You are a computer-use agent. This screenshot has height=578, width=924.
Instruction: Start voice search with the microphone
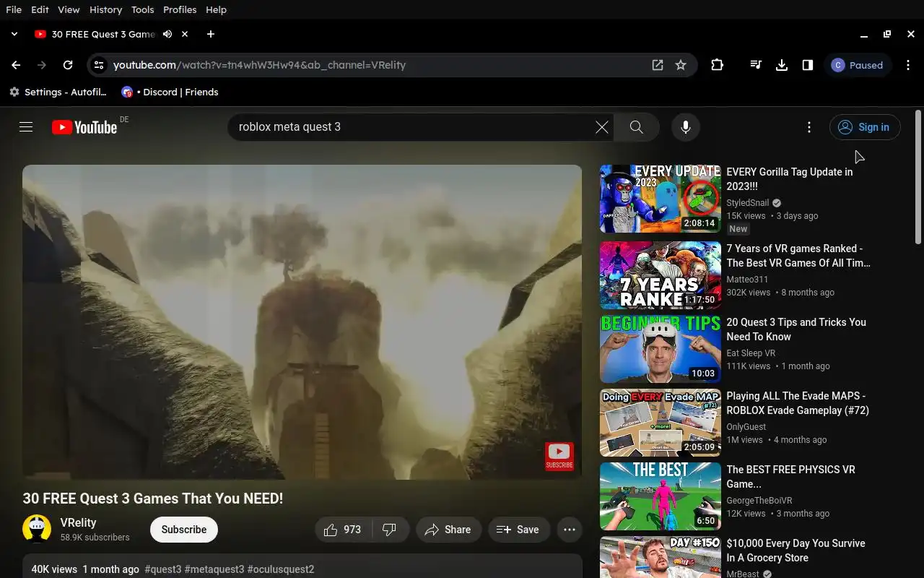(686, 127)
